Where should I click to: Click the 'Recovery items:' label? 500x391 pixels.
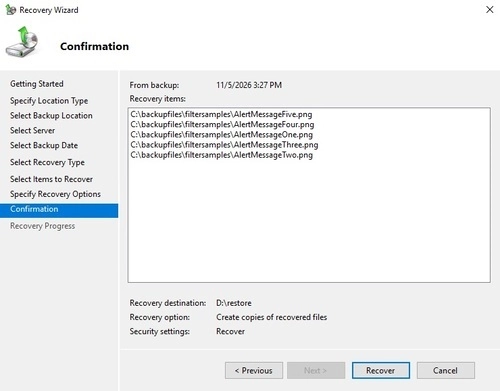click(x=157, y=99)
